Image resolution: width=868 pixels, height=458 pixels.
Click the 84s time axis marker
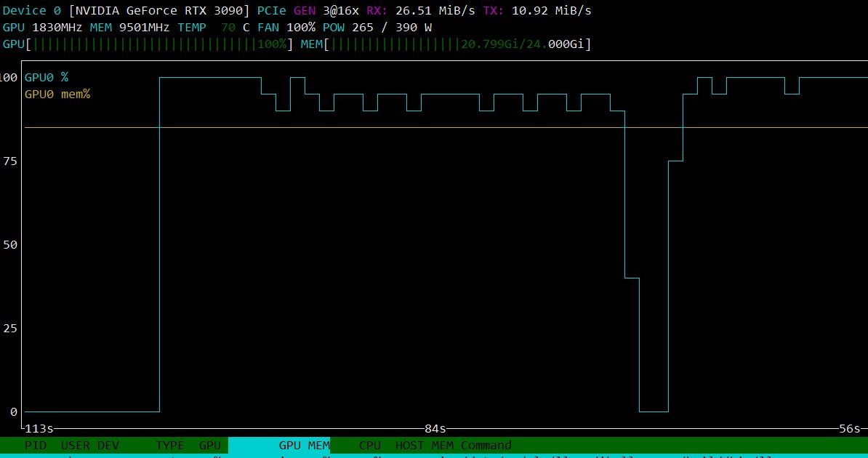(x=435, y=429)
